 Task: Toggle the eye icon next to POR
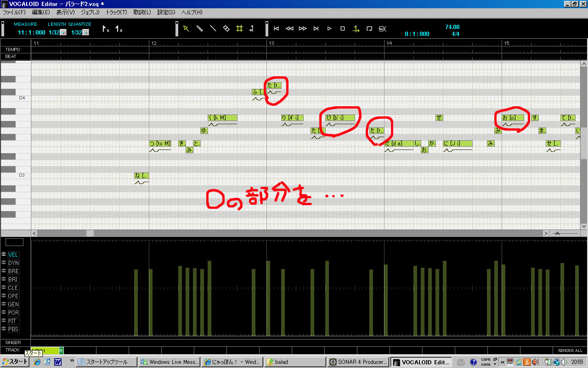click(x=4, y=312)
